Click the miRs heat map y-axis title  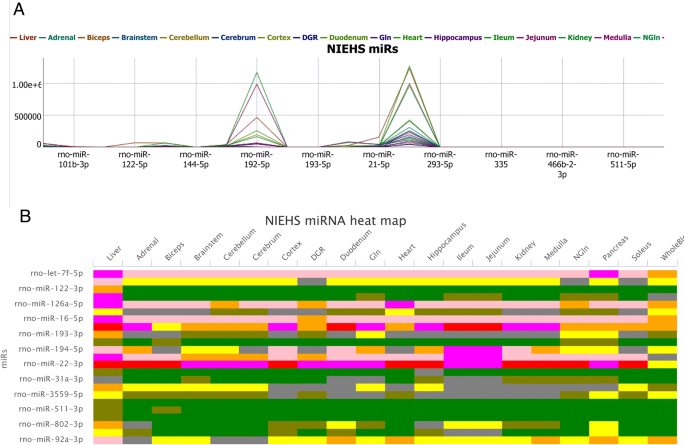pos(5,358)
